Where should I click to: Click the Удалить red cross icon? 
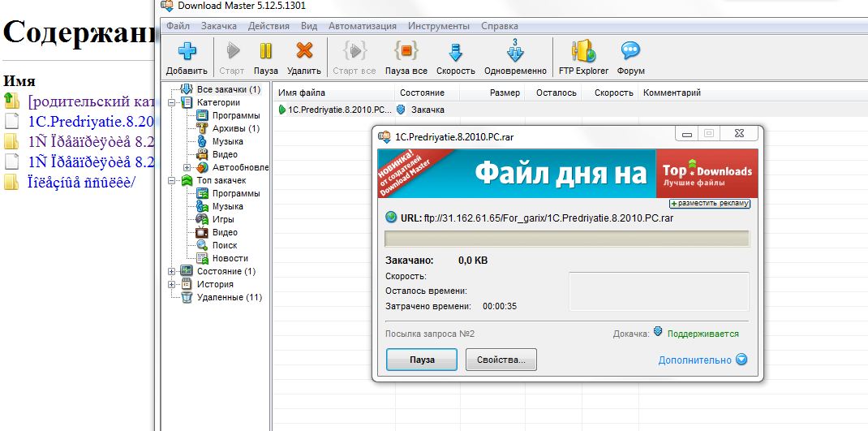(304, 51)
